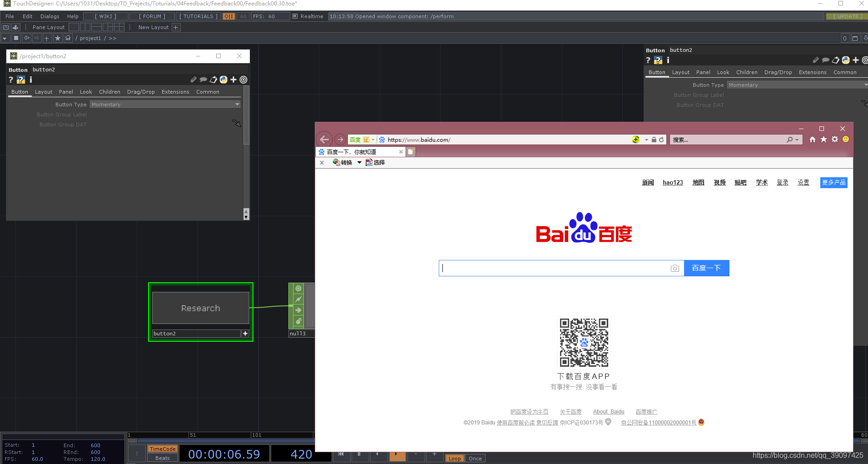Toggle the Realtime checkbox in the toolbar
This screenshot has width=868, height=464.
(x=295, y=16)
